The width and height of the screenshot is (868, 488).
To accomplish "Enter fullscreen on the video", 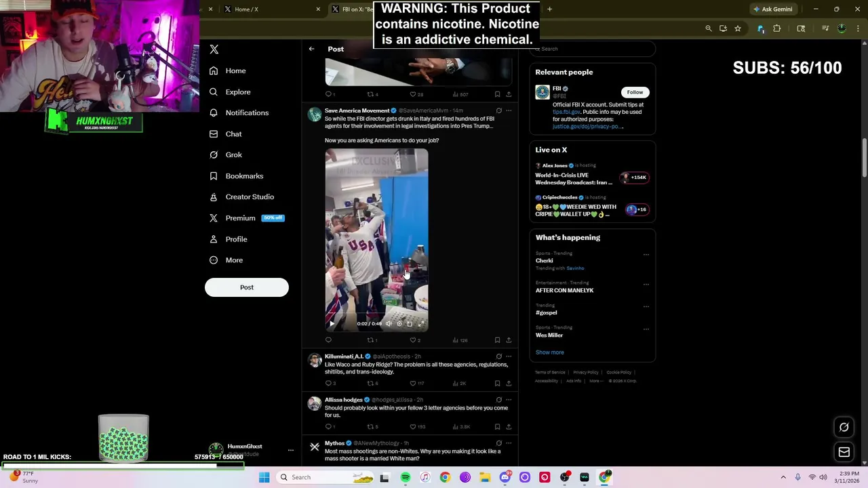I will click(420, 323).
